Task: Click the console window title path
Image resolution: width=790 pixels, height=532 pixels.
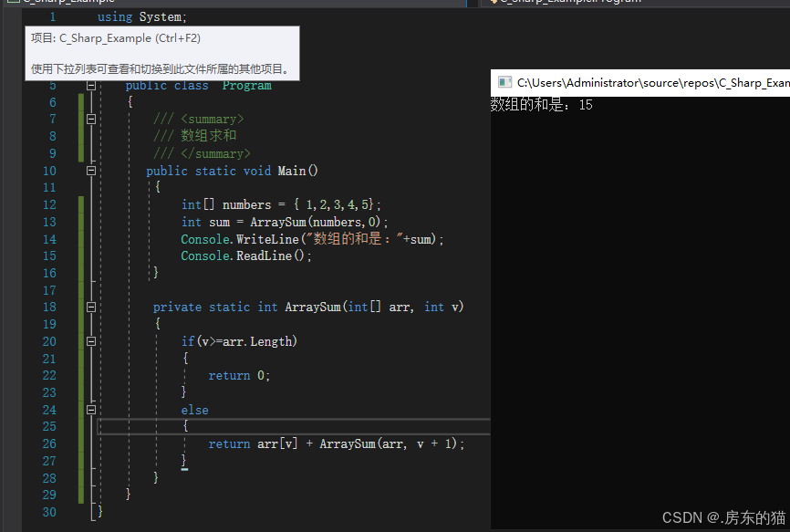Action: 653,83
